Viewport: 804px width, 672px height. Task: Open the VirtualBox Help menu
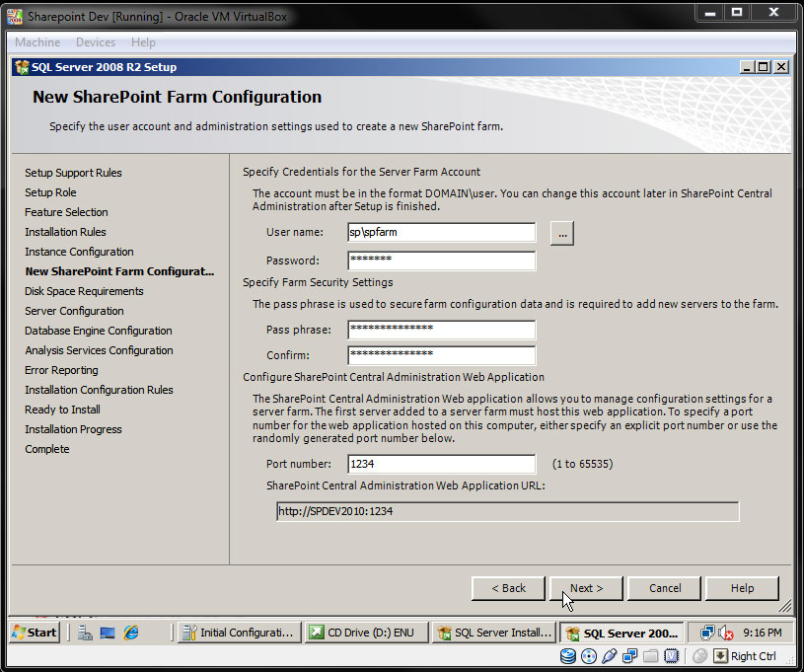[x=143, y=42]
